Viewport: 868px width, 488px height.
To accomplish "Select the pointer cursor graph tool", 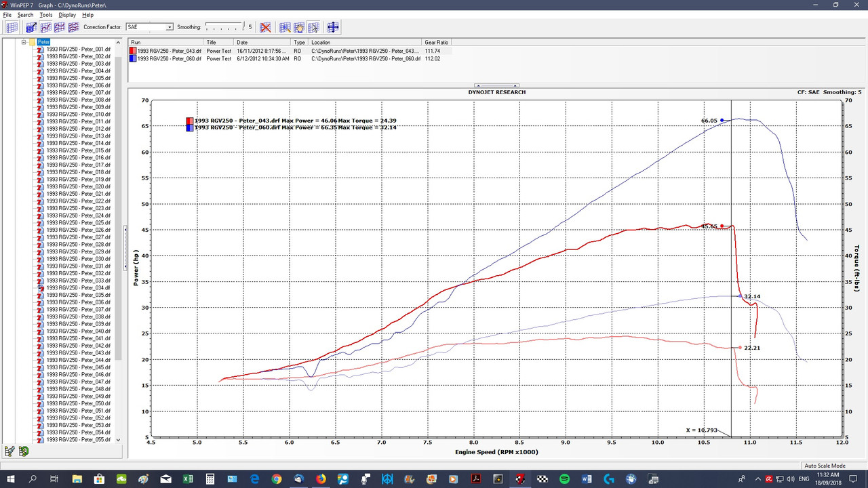I will [x=313, y=27].
